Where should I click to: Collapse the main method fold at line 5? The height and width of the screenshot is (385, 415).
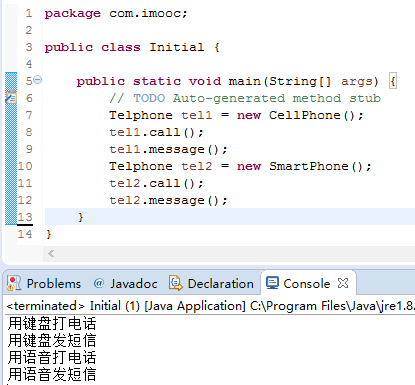pyautogui.click(x=38, y=80)
